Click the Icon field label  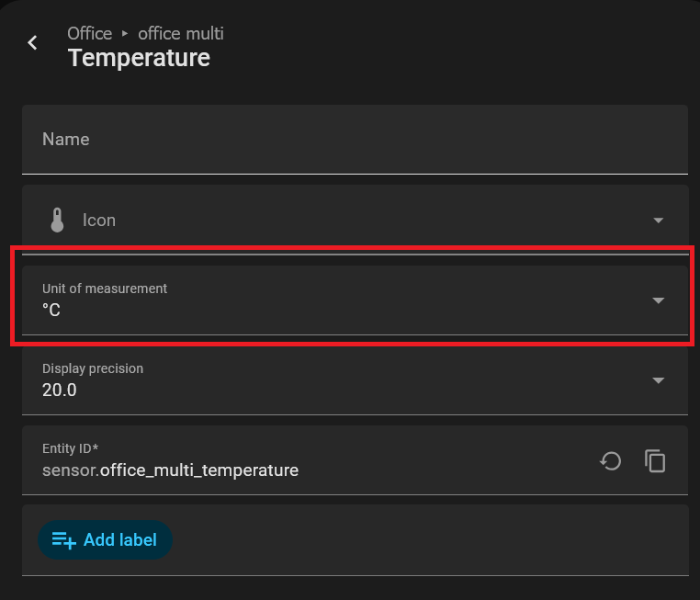(x=99, y=221)
